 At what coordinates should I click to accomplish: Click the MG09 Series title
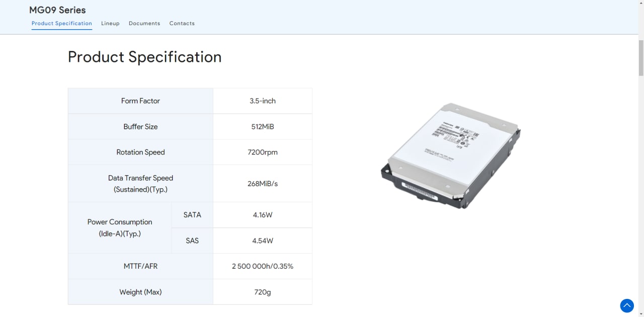pyautogui.click(x=57, y=10)
